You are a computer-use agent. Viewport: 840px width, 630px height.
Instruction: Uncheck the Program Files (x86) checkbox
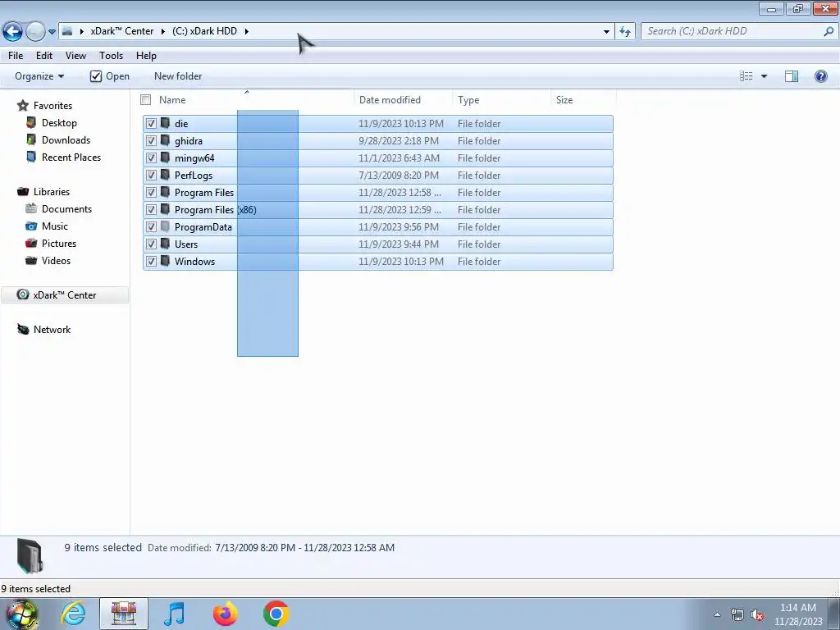[x=151, y=209]
